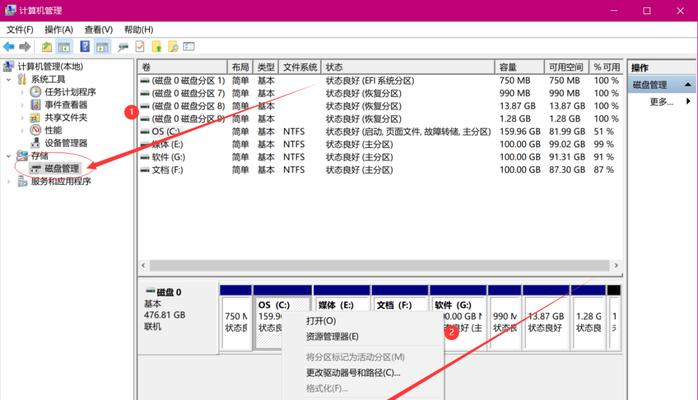Image resolution: width=698 pixels, height=400 pixels.
Task: Click the Forward arrow toolbar icon
Action: pyautogui.click(x=25, y=47)
